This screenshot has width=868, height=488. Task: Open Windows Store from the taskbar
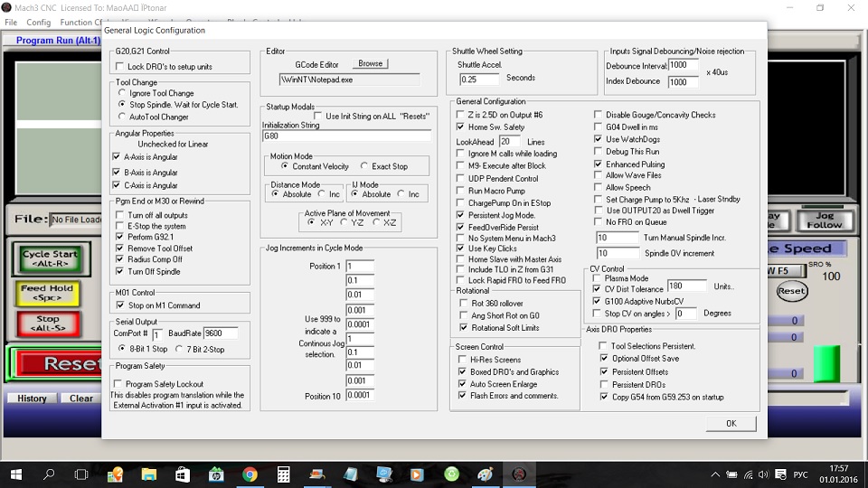tap(182, 474)
